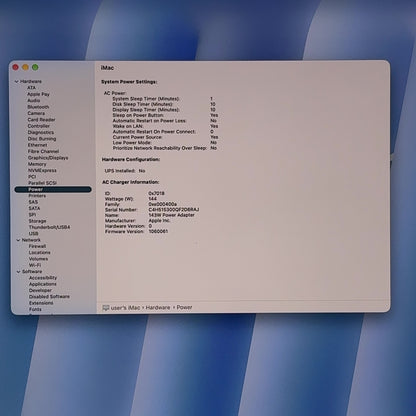
Task: Click the "AC Charger Information:" heading
Action: click(x=131, y=182)
